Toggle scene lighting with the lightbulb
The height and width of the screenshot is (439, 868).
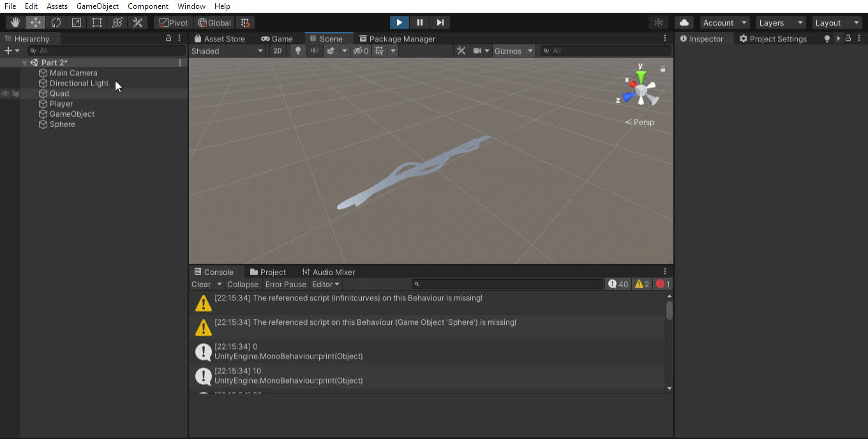297,51
